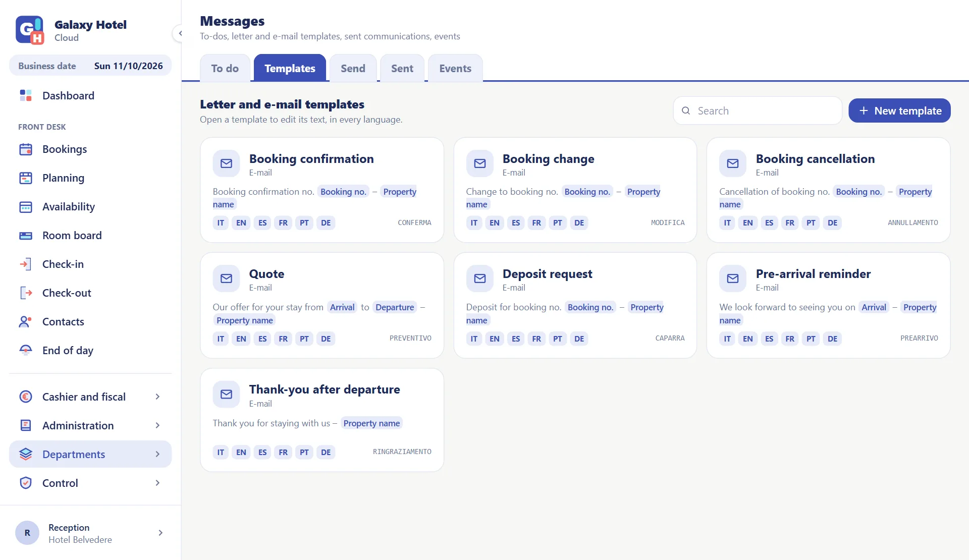Click the Room board bed icon
The image size is (969, 560).
[x=26, y=235]
